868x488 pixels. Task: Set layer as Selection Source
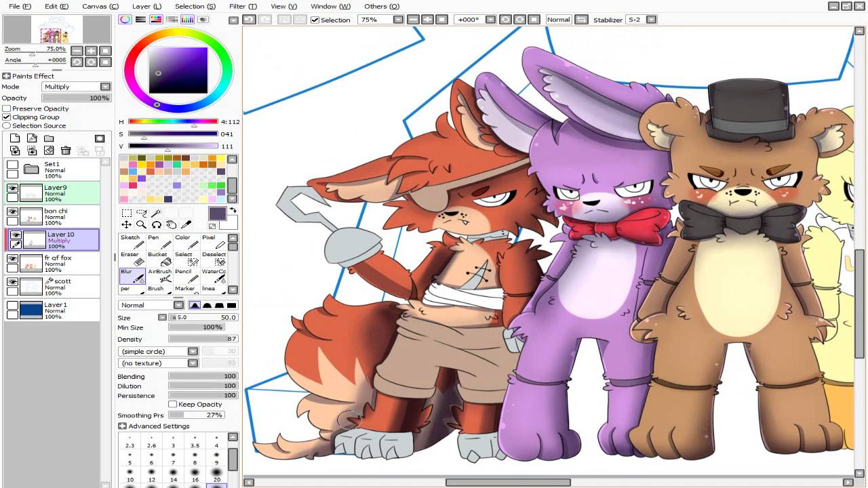coord(7,126)
